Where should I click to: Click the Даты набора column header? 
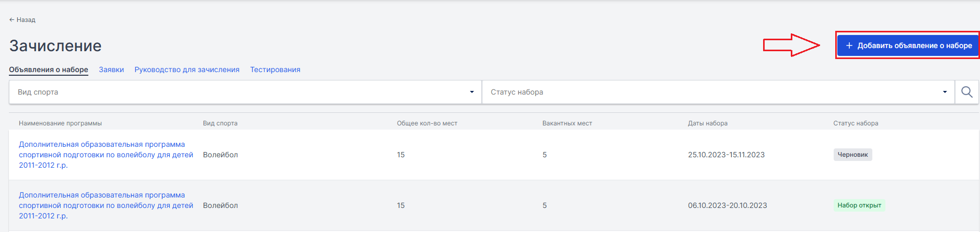(x=708, y=123)
